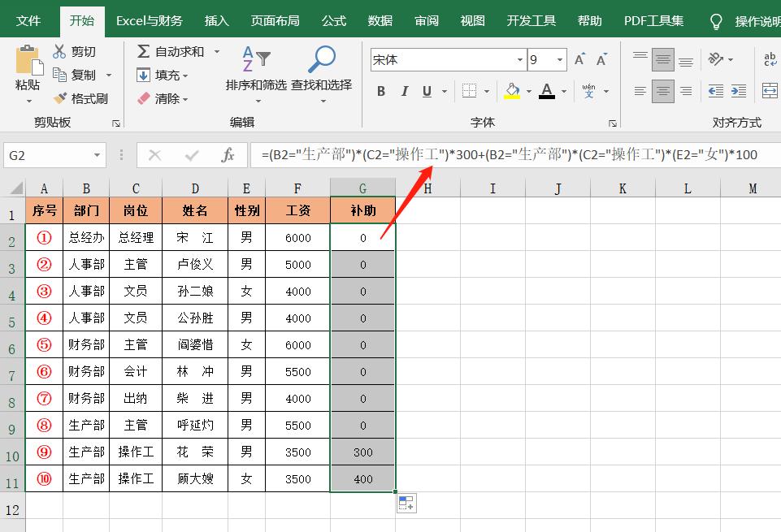Click the Paste (粘贴) icon

click(28, 63)
